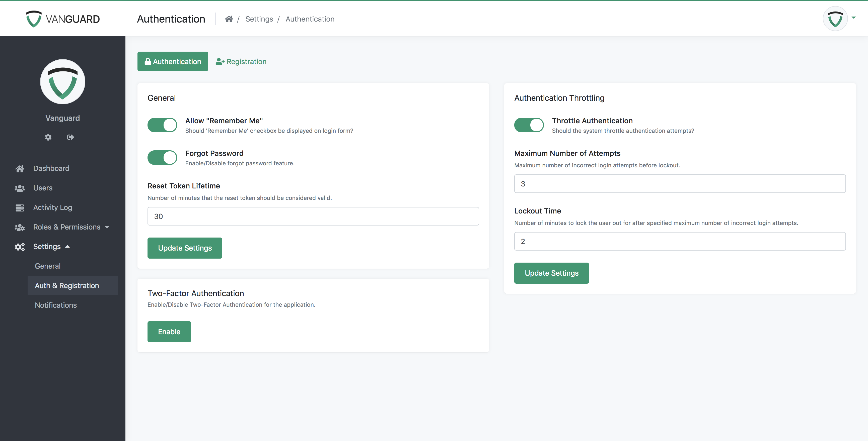Toggle the Forgot Password feature switch
The width and height of the screenshot is (868, 441).
click(x=163, y=158)
